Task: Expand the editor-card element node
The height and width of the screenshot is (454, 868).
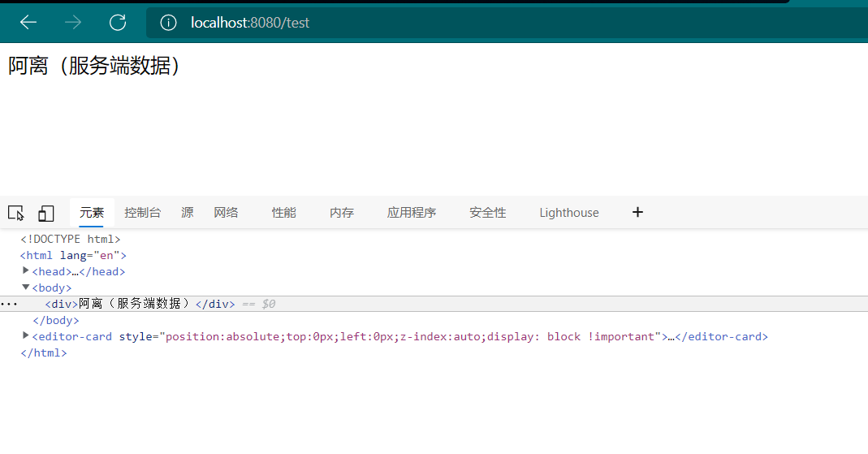Action: [x=25, y=335]
